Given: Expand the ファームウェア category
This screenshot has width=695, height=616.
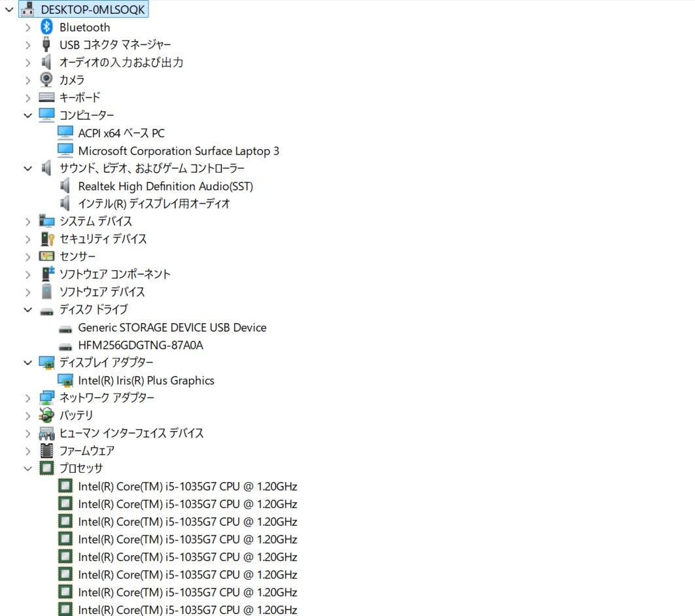Looking at the screenshot, I should coord(28,451).
